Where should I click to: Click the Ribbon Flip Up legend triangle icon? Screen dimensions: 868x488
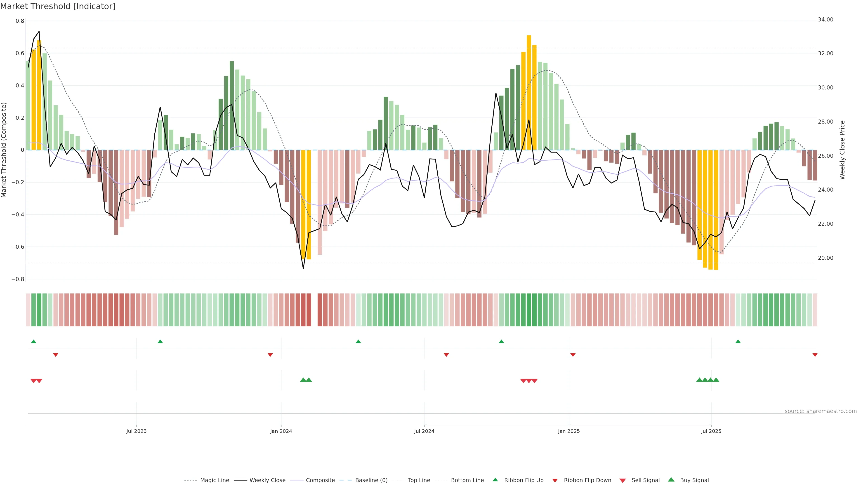(495, 480)
